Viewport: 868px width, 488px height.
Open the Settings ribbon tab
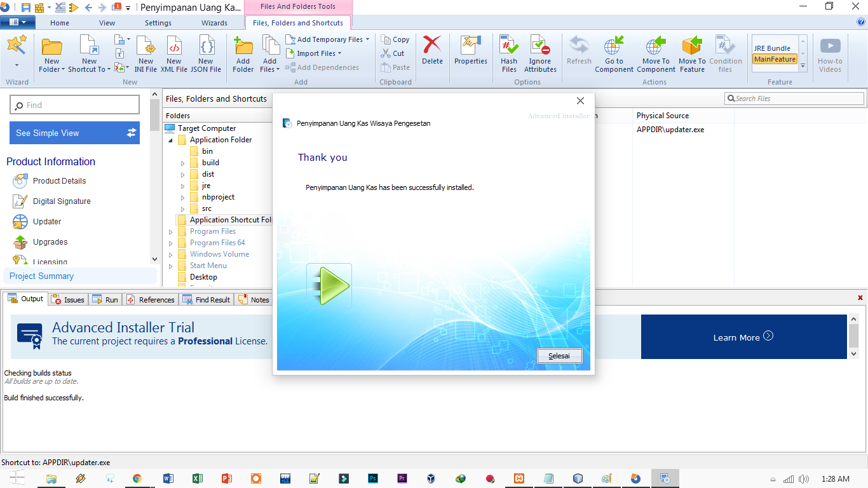coord(158,23)
